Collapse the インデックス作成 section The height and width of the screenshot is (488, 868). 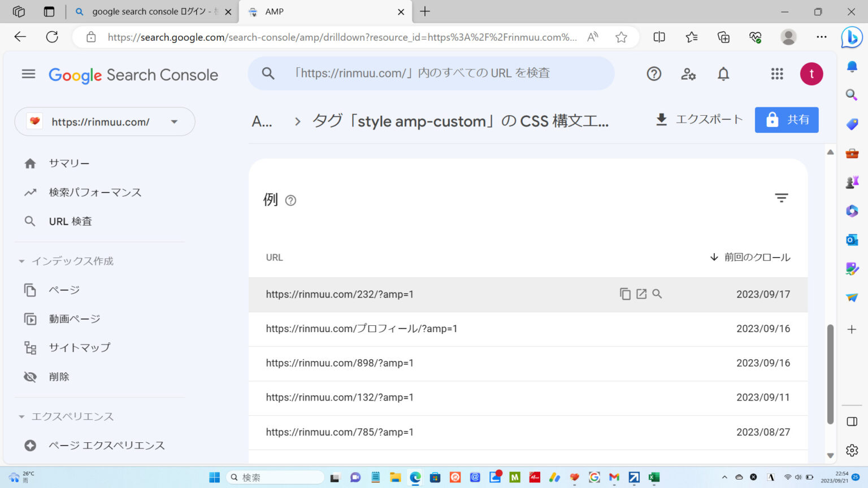(x=21, y=261)
